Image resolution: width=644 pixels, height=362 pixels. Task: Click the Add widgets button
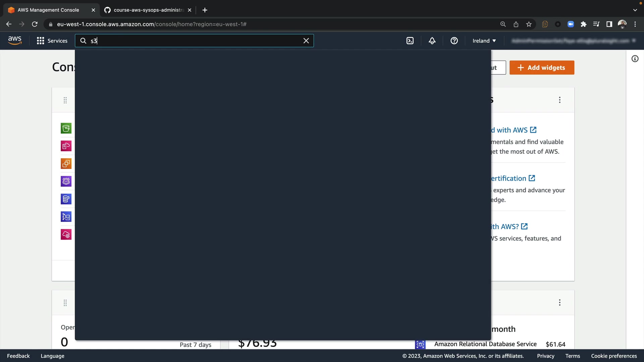tap(542, 68)
